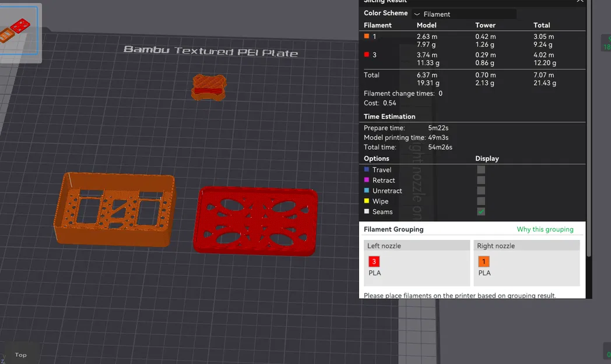The image size is (611, 364).
Task: Click filament 1 model length 2.63 m
Action: tap(427, 37)
